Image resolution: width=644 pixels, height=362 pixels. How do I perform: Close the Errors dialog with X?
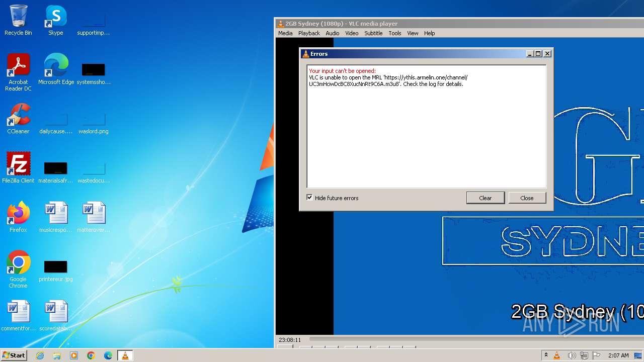click(x=547, y=54)
